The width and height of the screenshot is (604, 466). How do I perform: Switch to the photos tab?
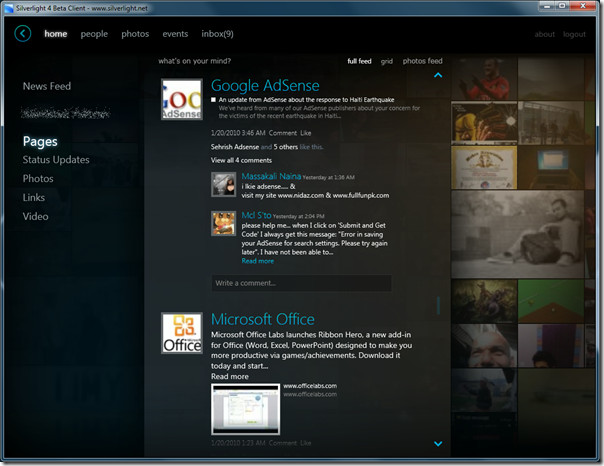[135, 34]
